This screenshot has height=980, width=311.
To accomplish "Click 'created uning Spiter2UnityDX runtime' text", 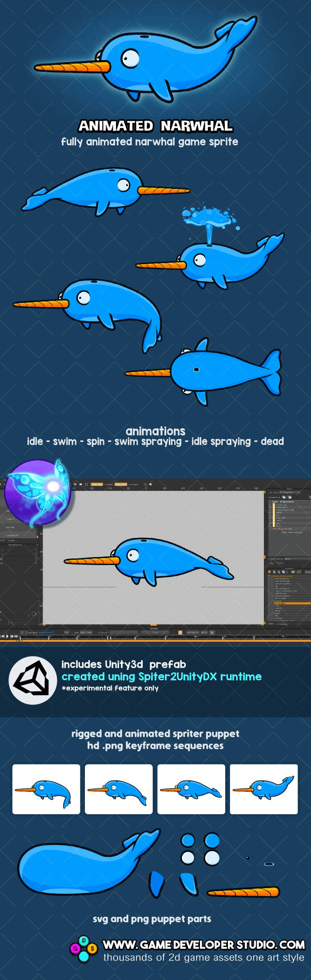I will [162, 677].
